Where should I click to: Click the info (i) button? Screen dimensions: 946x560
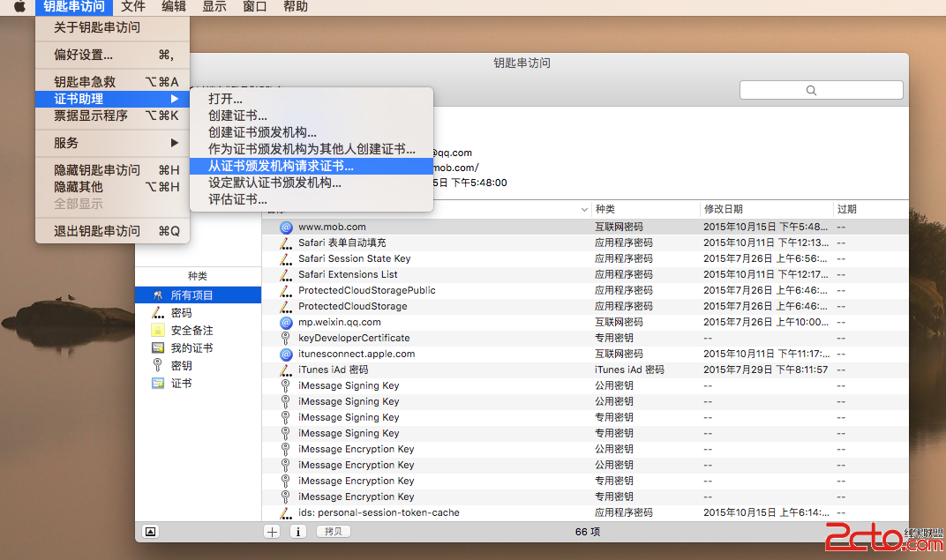click(x=298, y=531)
